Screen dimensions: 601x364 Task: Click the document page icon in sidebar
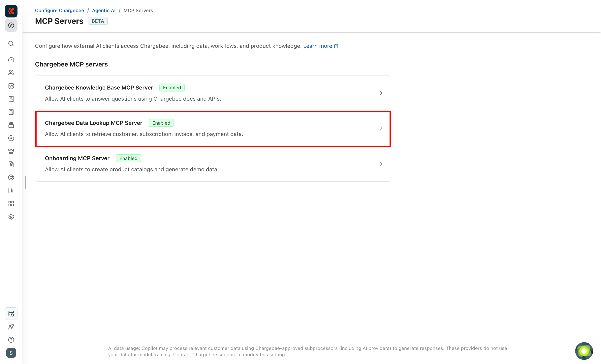tap(11, 165)
